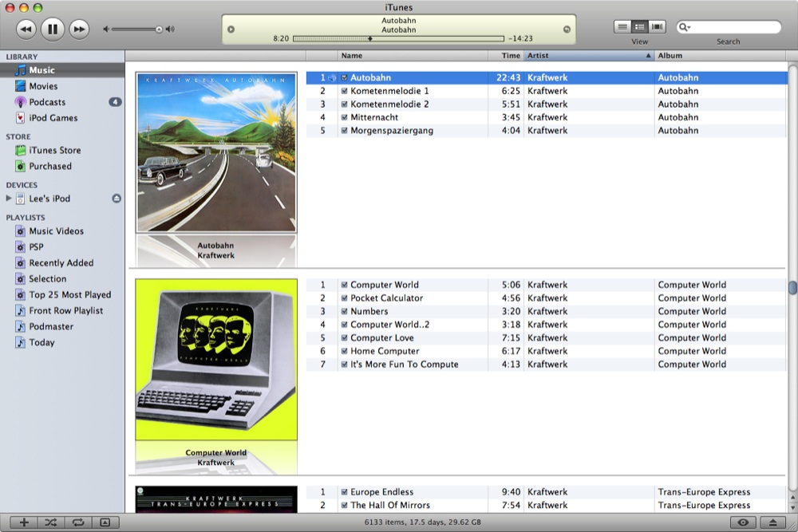Eject Lee's iPod
The height and width of the screenshot is (532, 798).
[117, 199]
